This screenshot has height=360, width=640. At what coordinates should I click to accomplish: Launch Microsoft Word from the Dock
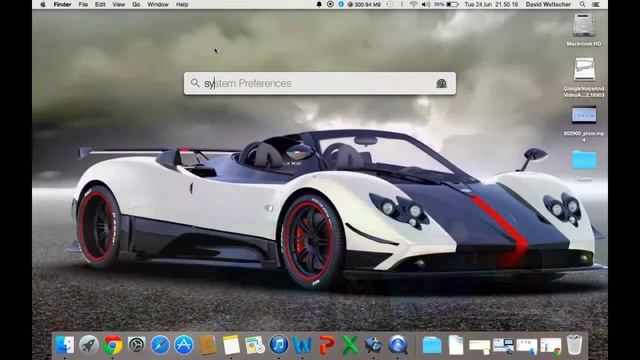click(x=302, y=345)
